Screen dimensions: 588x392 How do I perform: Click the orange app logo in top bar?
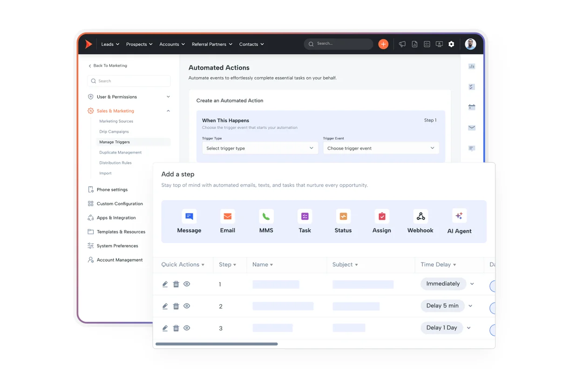(x=88, y=44)
